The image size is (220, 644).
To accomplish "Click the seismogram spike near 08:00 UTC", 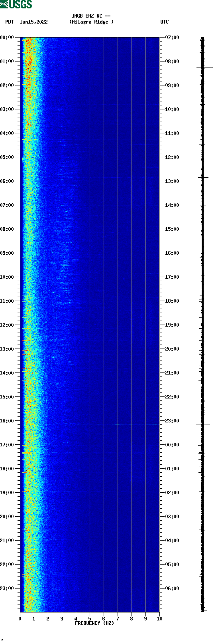I will (x=204, y=67).
